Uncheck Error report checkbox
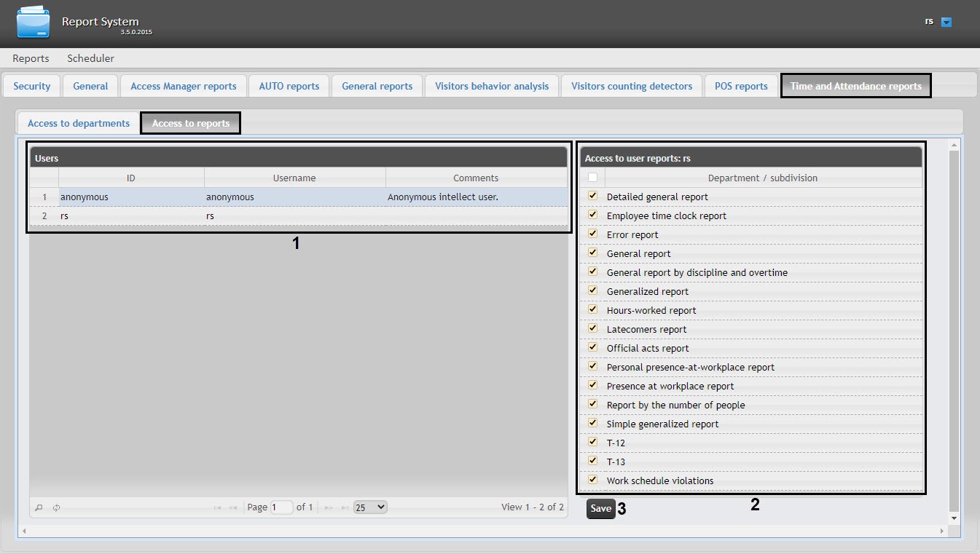 coord(592,234)
